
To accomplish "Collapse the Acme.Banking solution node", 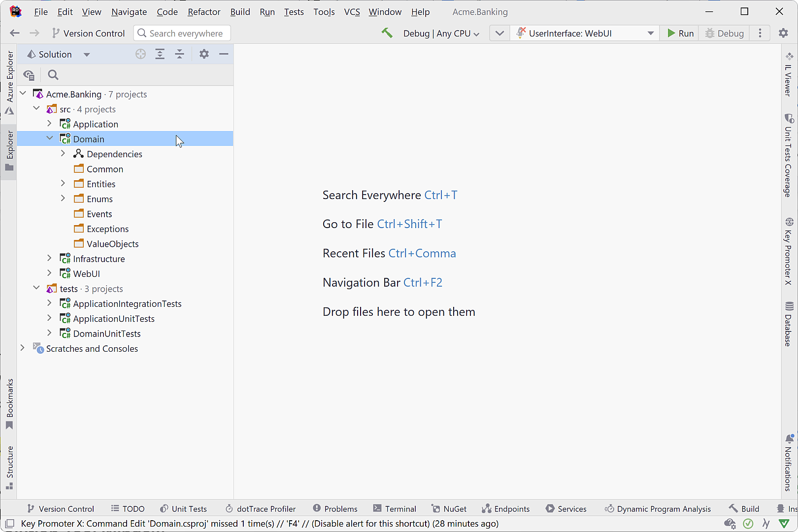I will tap(23, 94).
